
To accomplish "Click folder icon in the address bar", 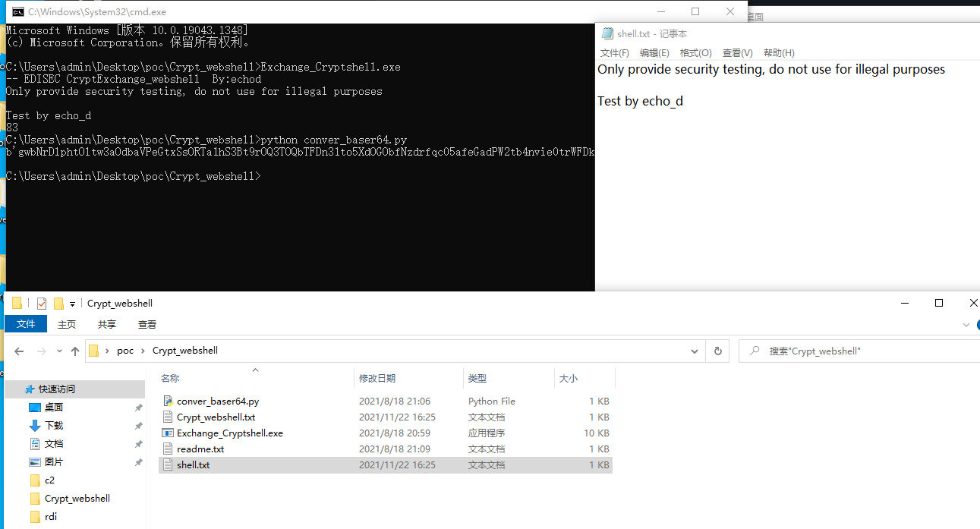I will click(x=94, y=351).
